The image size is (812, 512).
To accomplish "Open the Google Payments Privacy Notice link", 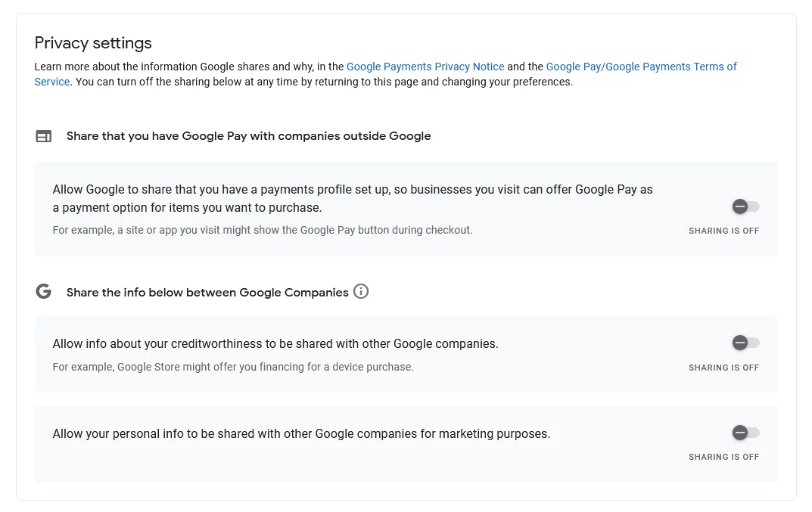I will tap(425, 67).
